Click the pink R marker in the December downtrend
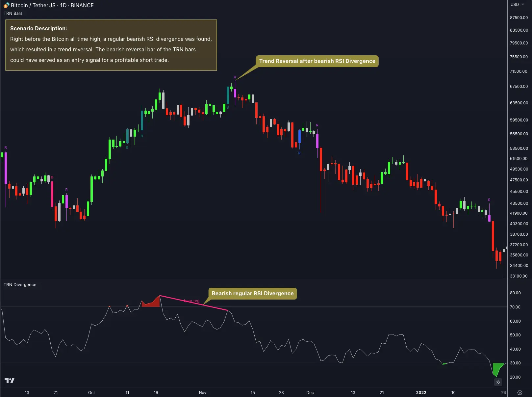 pyautogui.click(x=317, y=125)
